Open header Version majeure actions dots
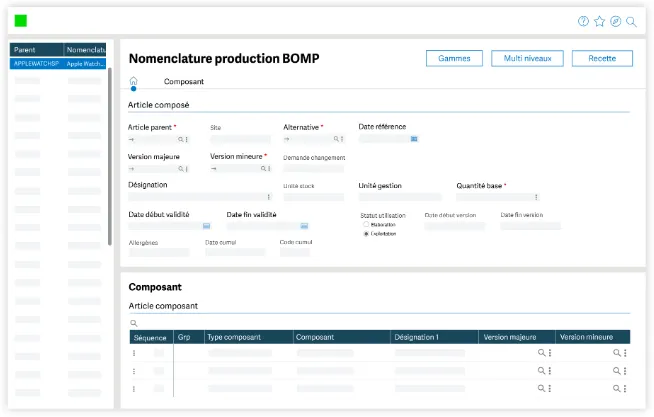The image size is (654, 417). (x=186, y=168)
